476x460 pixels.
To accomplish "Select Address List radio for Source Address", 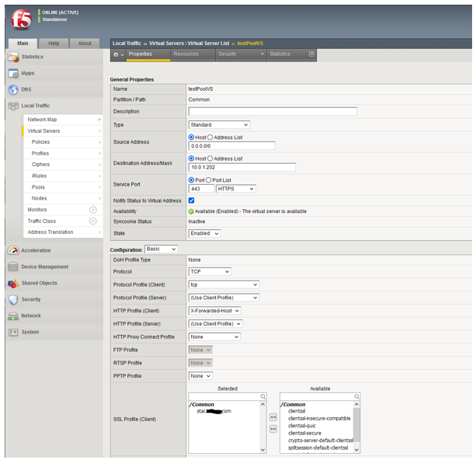I will 210,138.
